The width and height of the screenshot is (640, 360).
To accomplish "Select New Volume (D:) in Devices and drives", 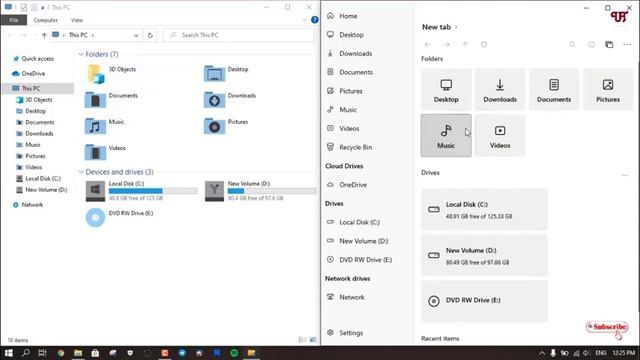I will [x=260, y=191].
